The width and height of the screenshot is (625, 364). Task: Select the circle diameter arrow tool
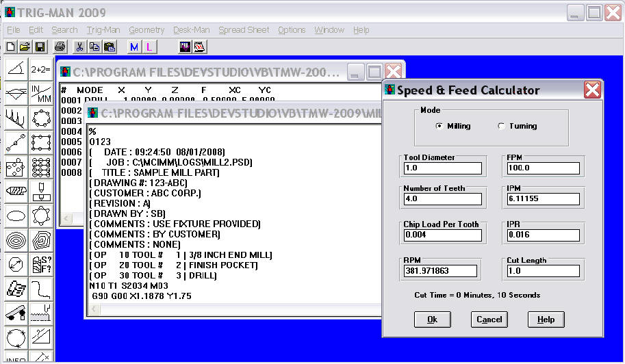(16, 264)
